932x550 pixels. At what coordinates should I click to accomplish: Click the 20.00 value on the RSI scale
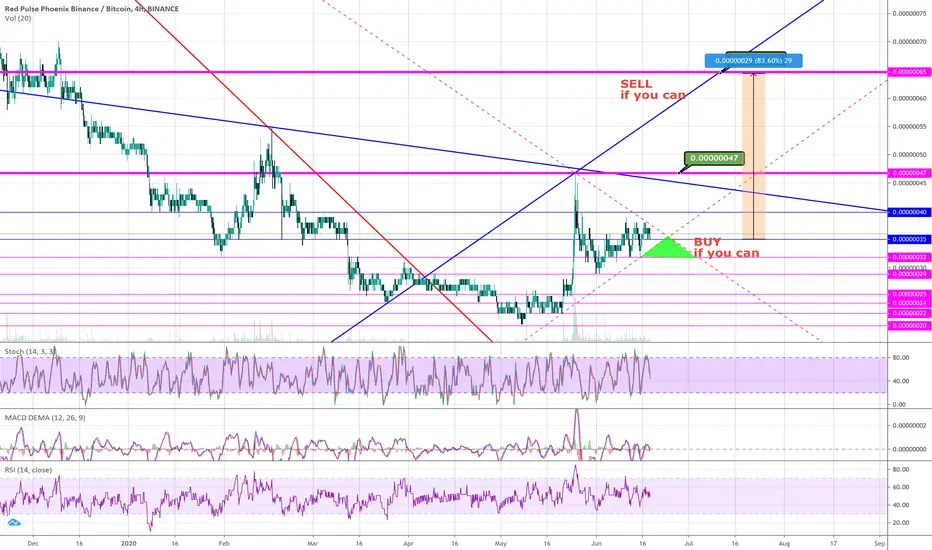(x=900, y=523)
